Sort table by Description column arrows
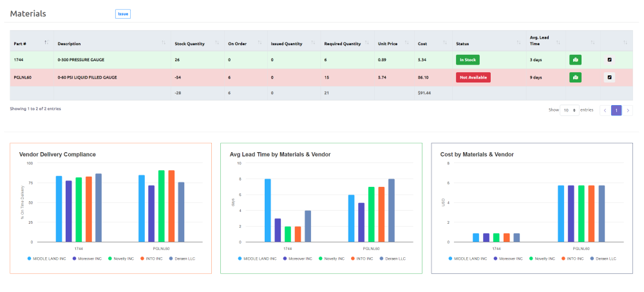This screenshot has width=644, height=292. click(x=164, y=43)
